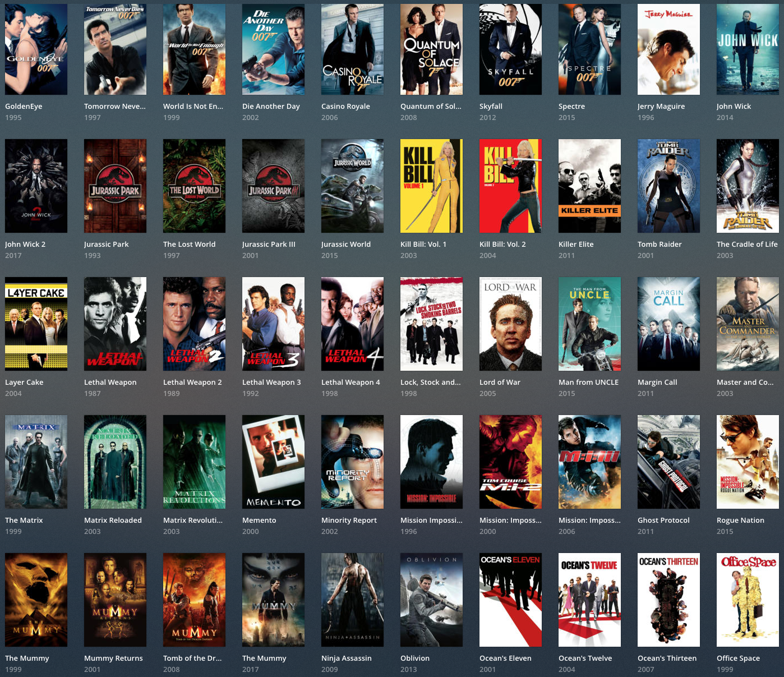Open the Matrix Revolutions poster

[194, 462]
